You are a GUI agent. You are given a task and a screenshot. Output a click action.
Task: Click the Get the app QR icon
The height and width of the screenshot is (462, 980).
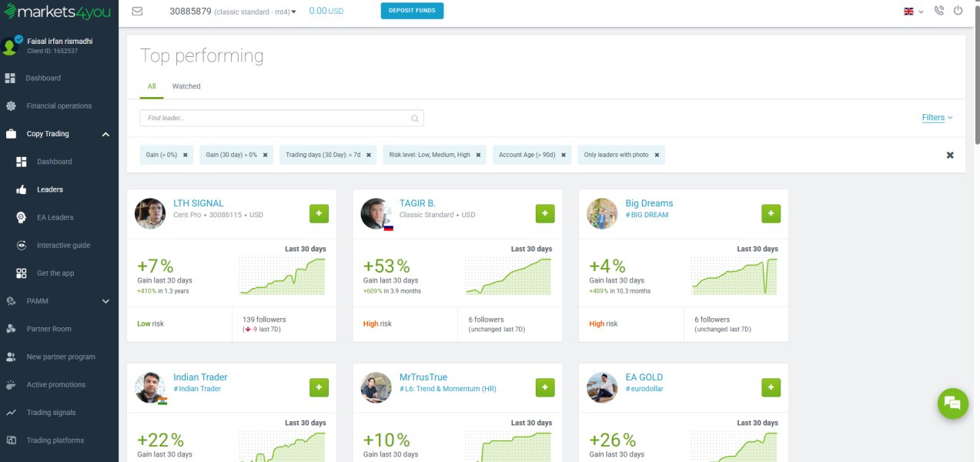(x=22, y=273)
